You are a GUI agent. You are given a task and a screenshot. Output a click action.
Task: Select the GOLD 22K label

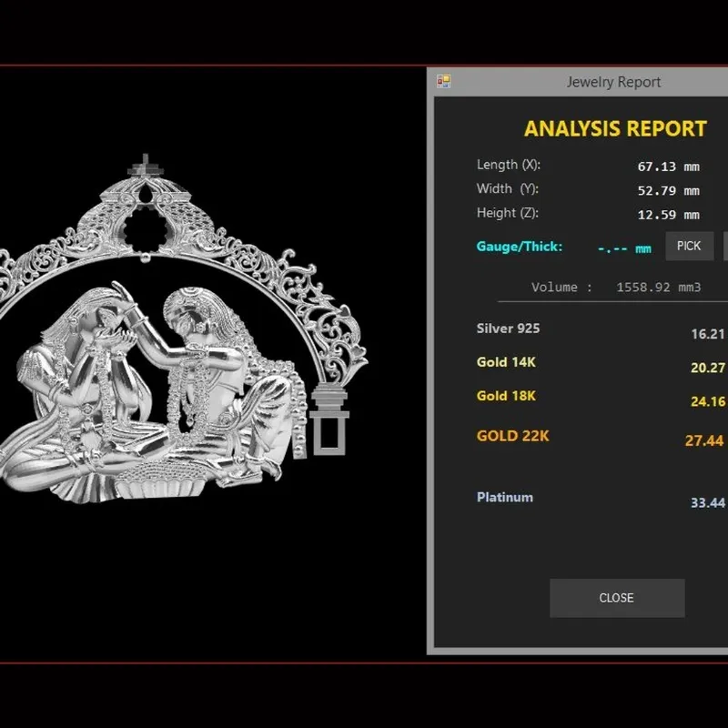pyautogui.click(x=512, y=436)
